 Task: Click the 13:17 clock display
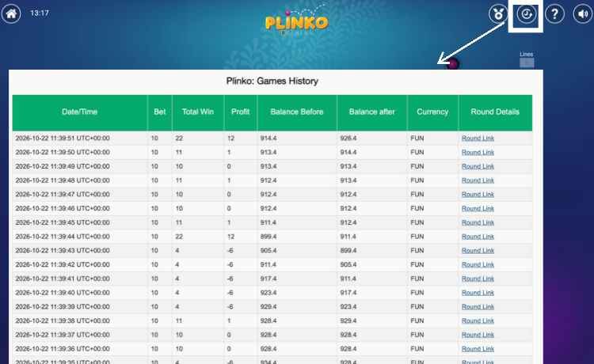[40, 13]
